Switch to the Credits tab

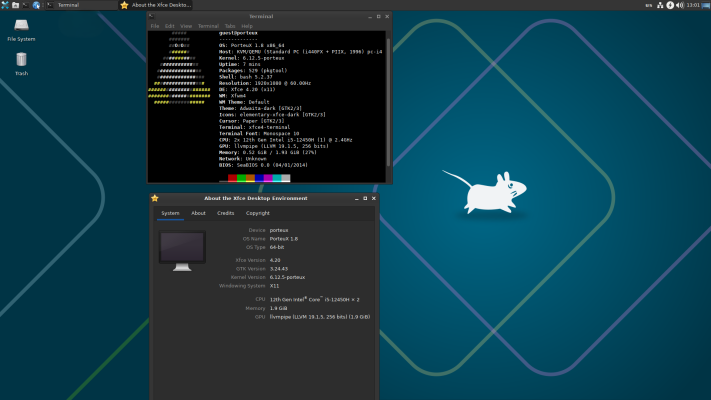(225, 213)
